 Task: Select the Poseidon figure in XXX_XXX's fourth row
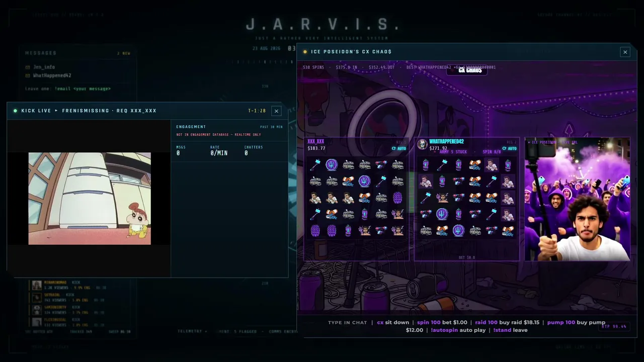pyautogui.click(x=397, y=214)
